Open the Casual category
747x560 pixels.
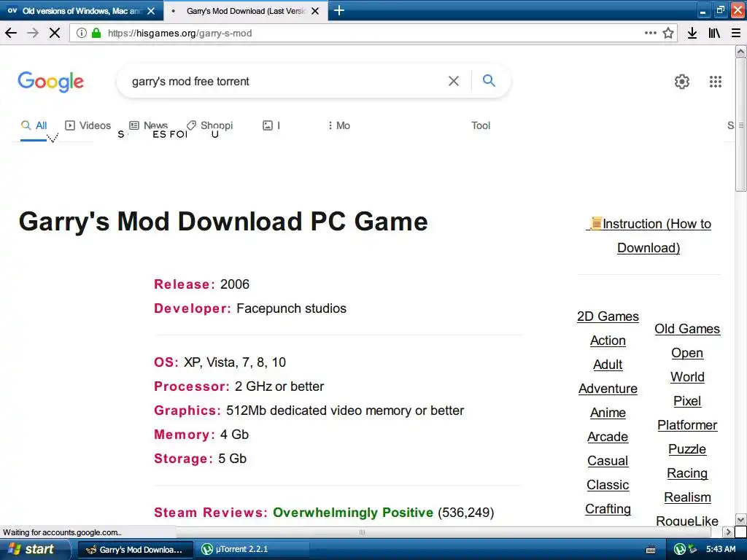608,461
